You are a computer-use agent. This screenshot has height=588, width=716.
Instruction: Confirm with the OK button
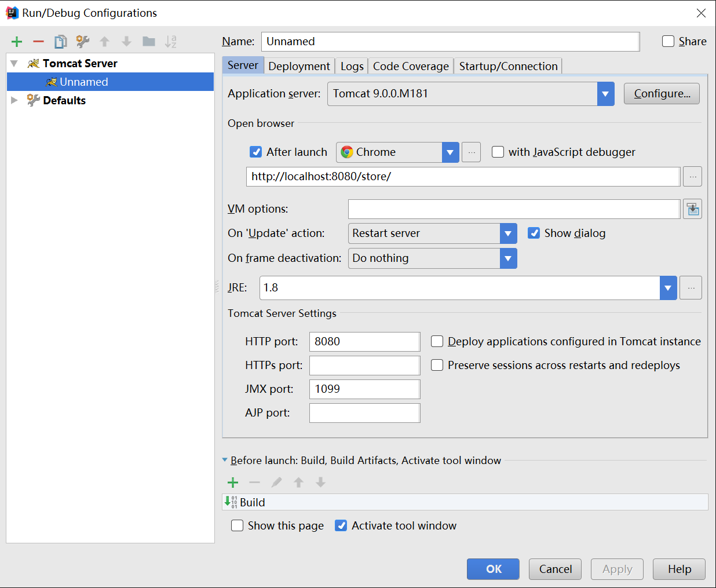[493, 569]
